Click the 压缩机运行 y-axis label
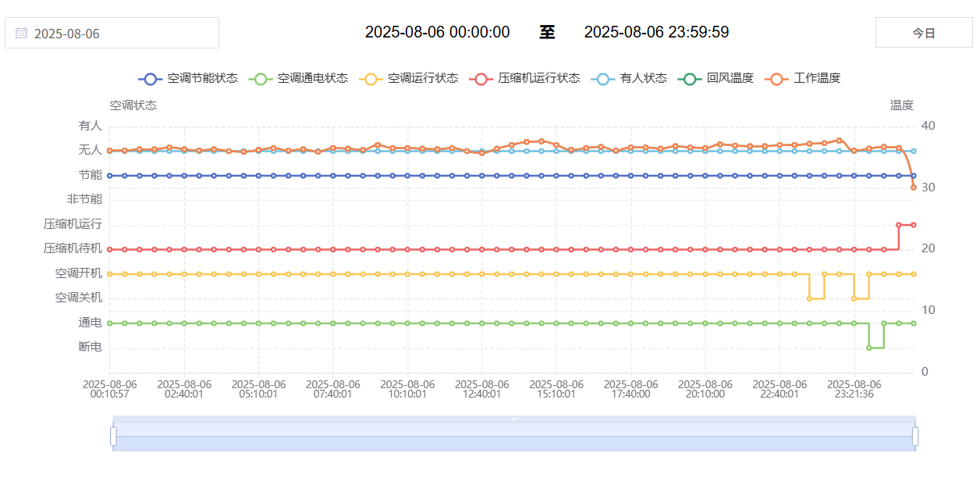This screenshot has height=478, width=980. coord(73,223)
